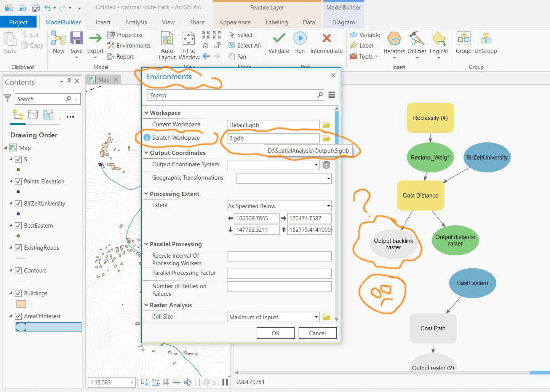
Task: Open the Iterators menu
Action: 394,45
